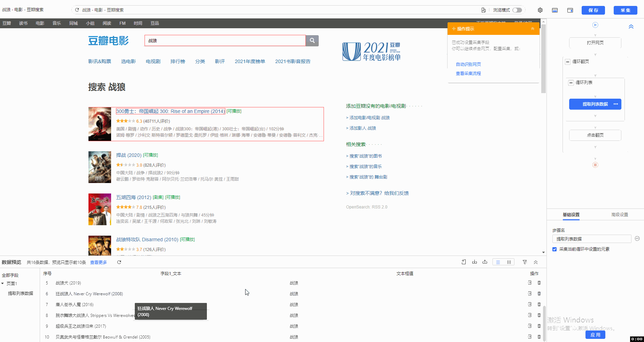Select the 点击翻页 workflow step

click(595, 135)
